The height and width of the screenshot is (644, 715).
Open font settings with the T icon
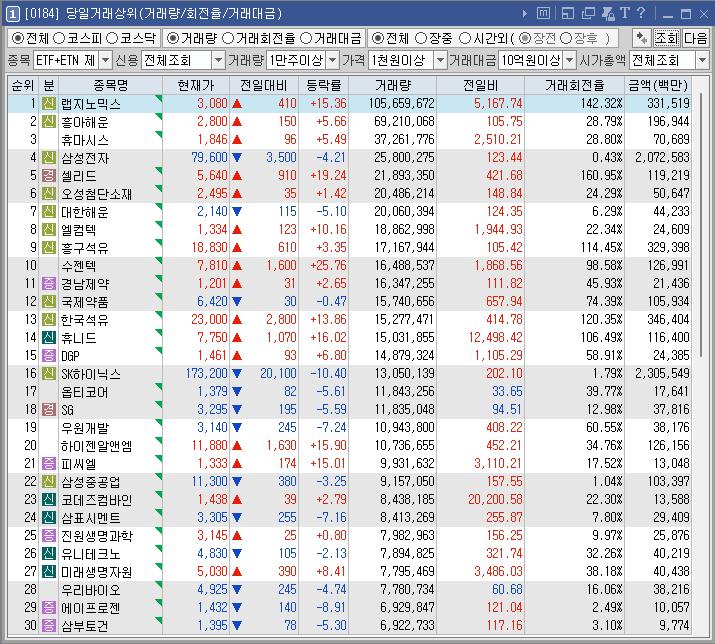click(x=625, y=13)
